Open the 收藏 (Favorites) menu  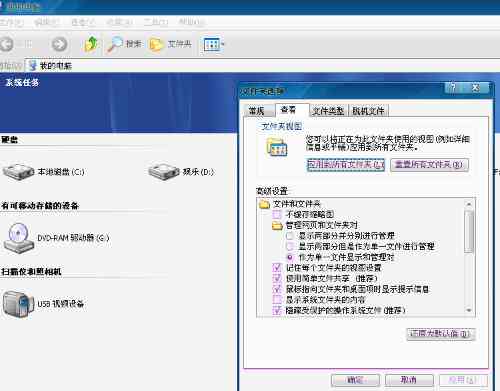(119, 23)
